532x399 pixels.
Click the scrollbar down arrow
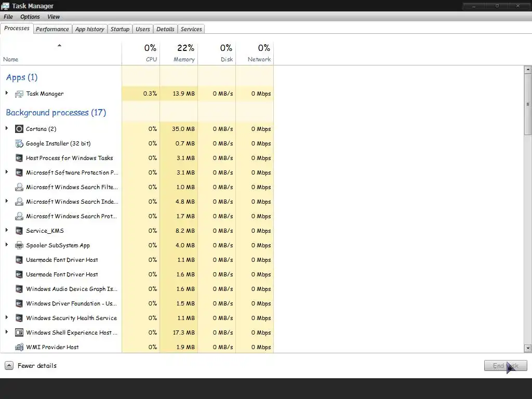pyautogui.click(x=528, y=348)
